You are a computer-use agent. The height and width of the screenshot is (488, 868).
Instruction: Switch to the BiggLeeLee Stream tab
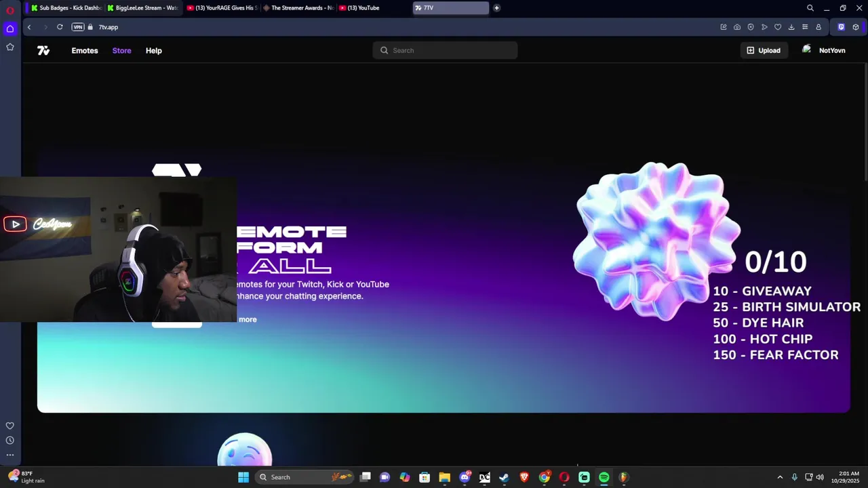pyautogui.click(x=142, y=8)
